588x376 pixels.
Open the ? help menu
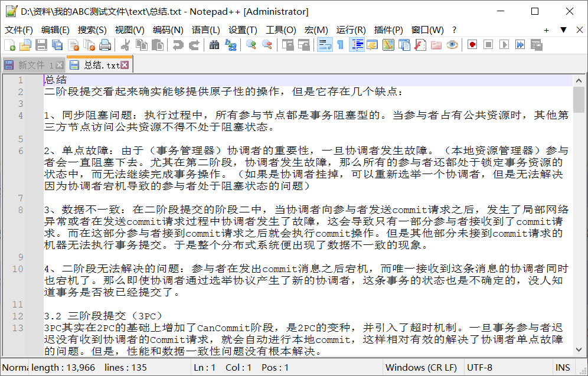pyautogui.click(x=455, y=30)
